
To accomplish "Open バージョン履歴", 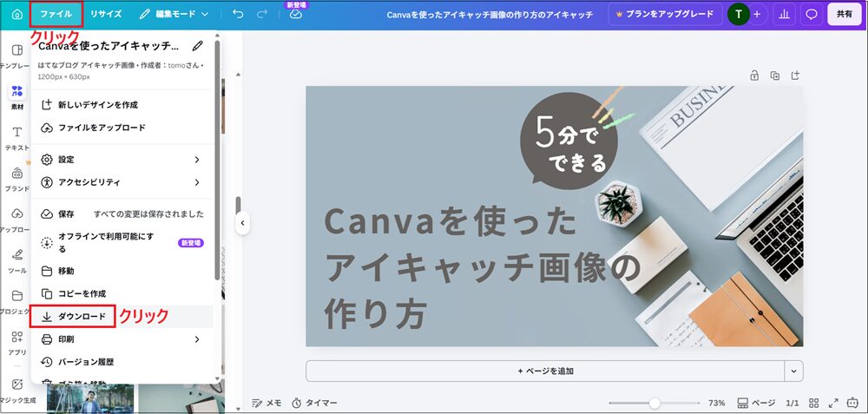I will (x=122, y=362).
